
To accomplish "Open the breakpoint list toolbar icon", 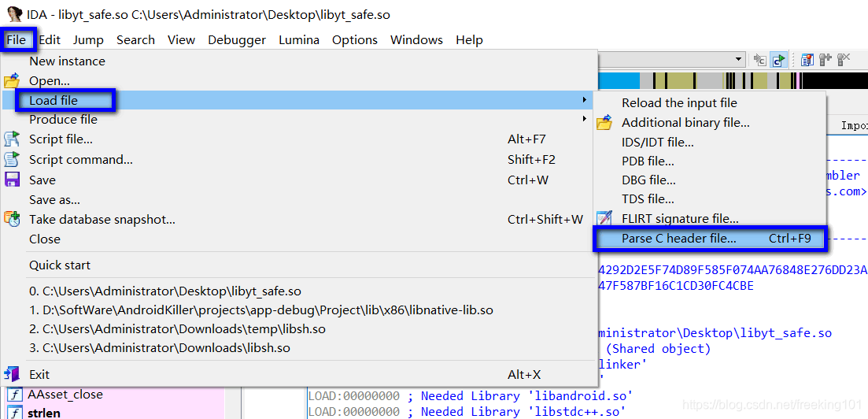I will pos(807,60).
